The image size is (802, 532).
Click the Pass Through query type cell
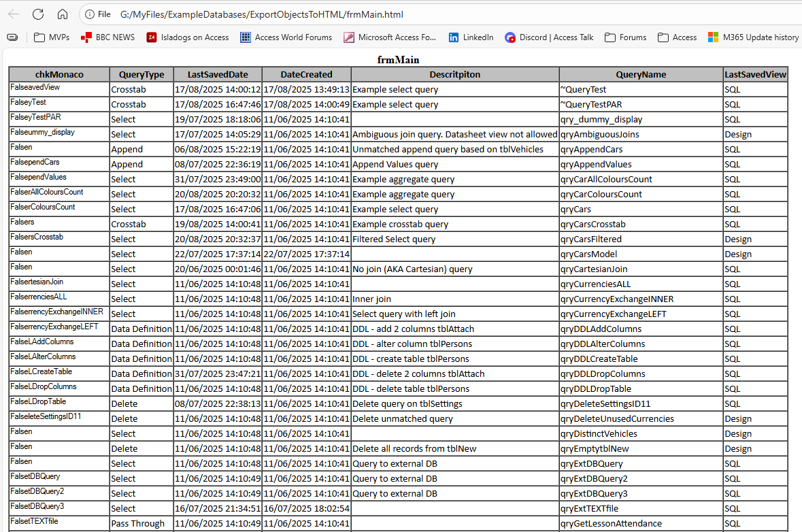pyautogui.click(x=141, y=523)
